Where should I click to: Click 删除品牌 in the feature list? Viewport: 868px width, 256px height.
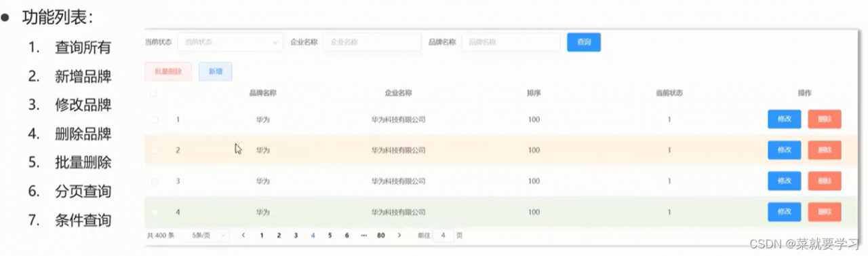coord(83,133)
